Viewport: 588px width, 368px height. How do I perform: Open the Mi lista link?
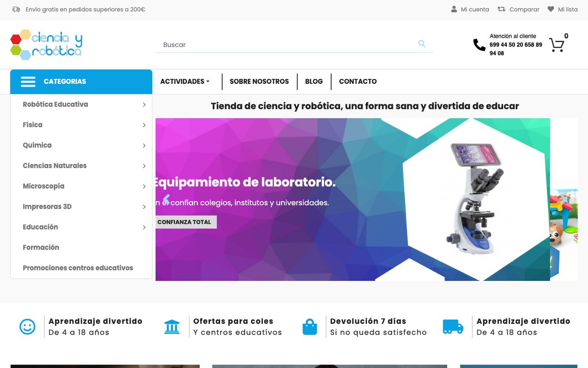point(568,9)
